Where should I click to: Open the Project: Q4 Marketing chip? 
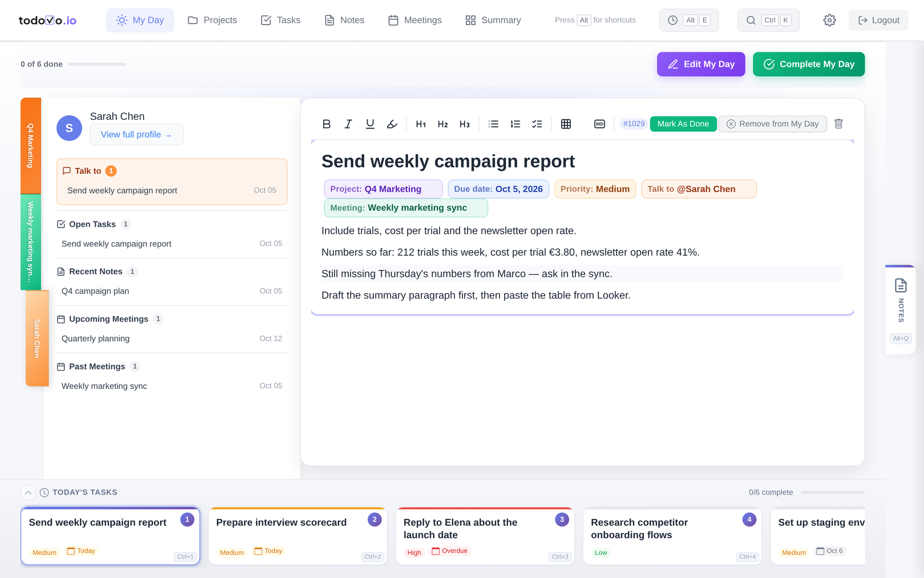383,189
